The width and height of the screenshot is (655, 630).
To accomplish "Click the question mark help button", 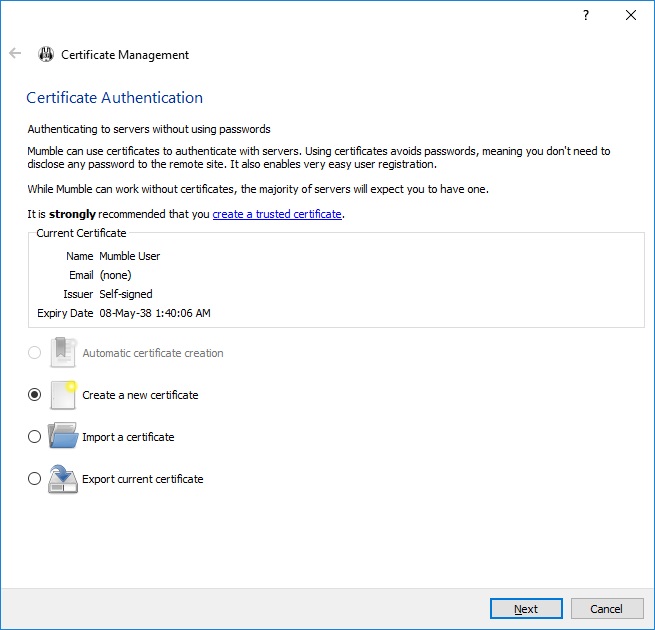I will click(x=586, y=16).
